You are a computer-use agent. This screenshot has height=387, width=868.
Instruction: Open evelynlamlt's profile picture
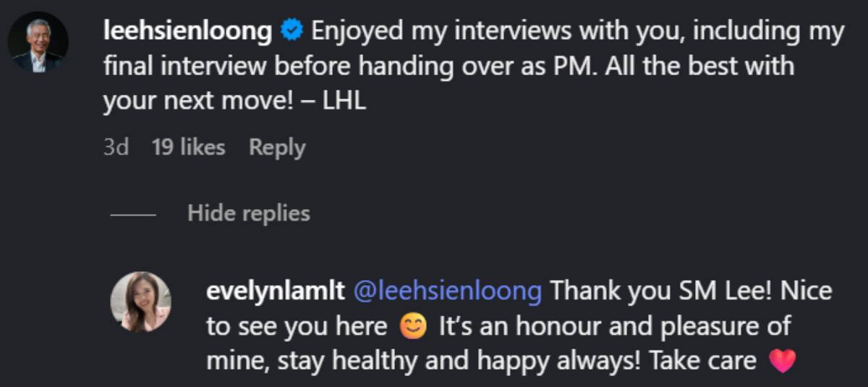point(140,302)
